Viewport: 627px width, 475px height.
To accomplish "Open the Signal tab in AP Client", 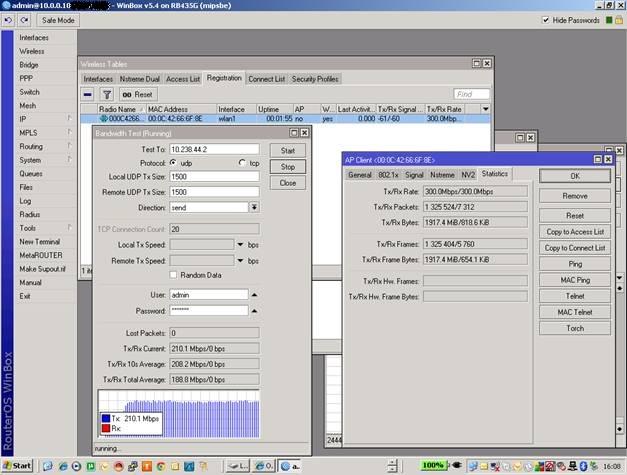I will (413, 174).
